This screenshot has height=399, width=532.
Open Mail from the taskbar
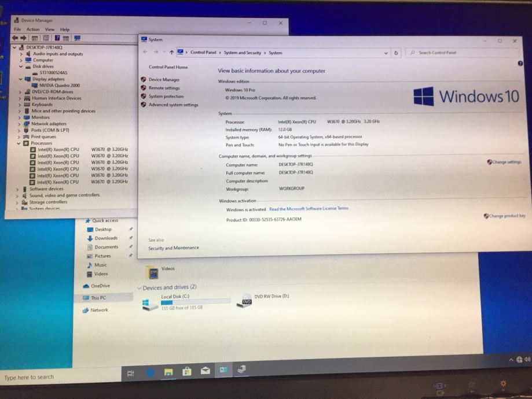(x=206, y=371)
